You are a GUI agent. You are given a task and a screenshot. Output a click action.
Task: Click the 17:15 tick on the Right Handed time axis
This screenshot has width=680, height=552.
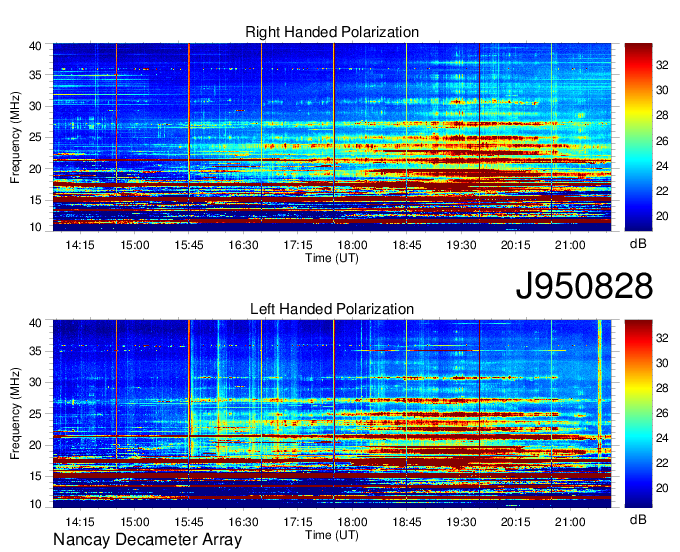pos(298,245)
